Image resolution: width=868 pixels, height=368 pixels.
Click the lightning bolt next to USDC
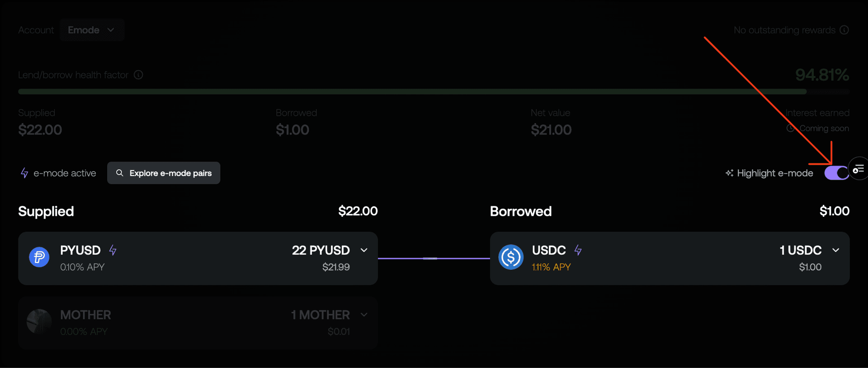point(578,250)
